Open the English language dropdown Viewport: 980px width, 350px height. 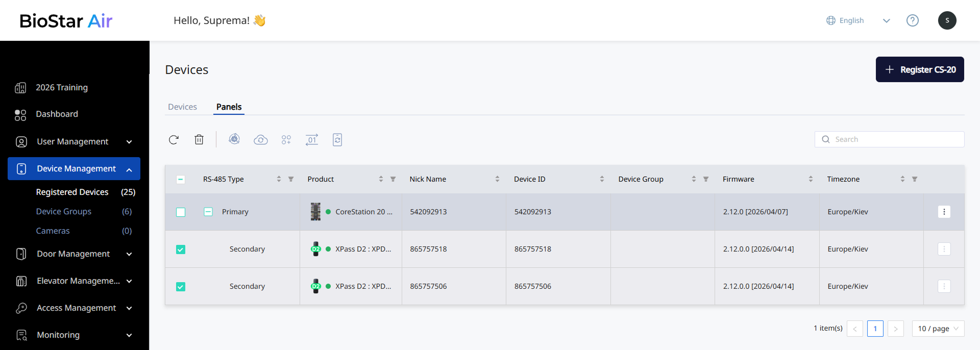click(858, 20)
